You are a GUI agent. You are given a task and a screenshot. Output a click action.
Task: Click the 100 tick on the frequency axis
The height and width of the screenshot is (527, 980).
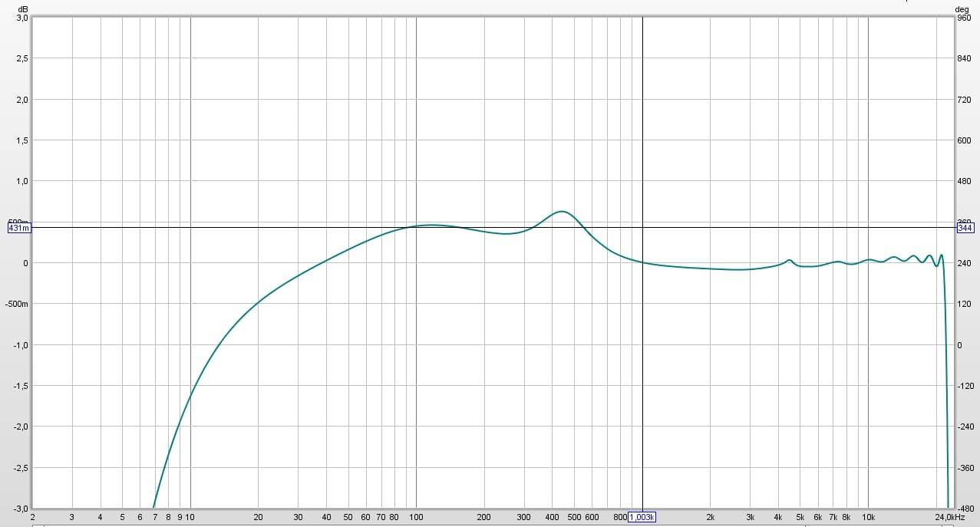[x=416, y=518]
